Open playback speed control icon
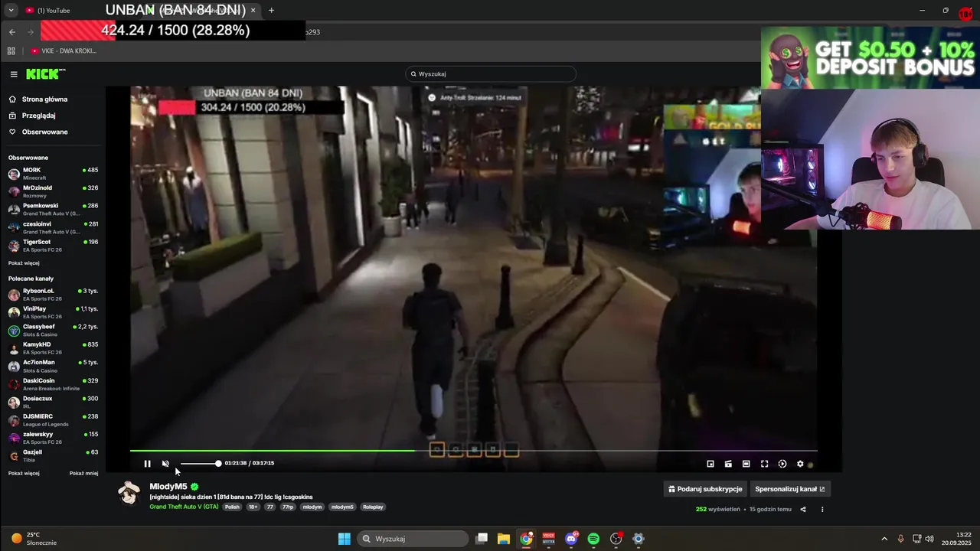Screen dimensions: 980x551 (782, 464)
